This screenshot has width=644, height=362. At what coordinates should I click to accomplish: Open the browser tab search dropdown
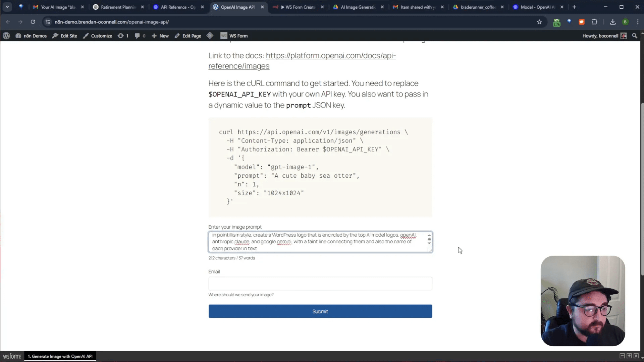[x=7, y=7]
